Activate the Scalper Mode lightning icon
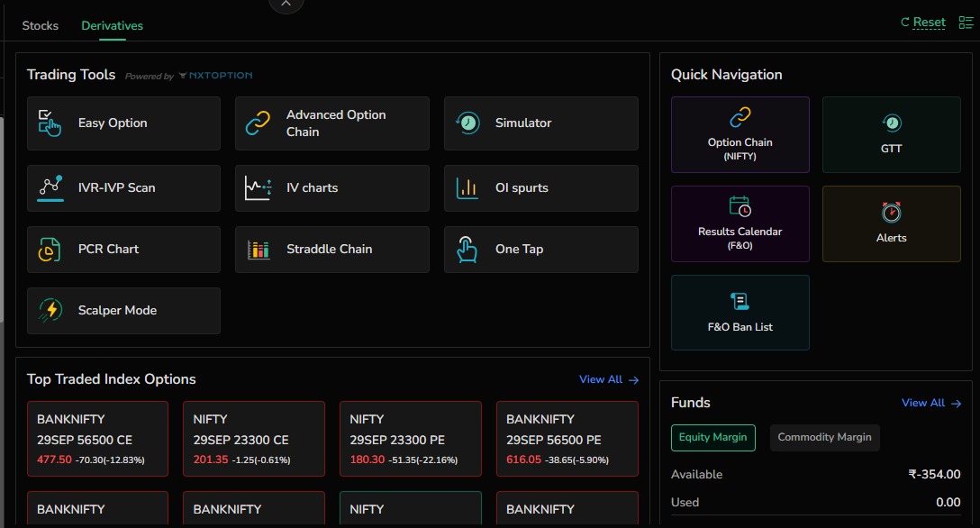 50,310
